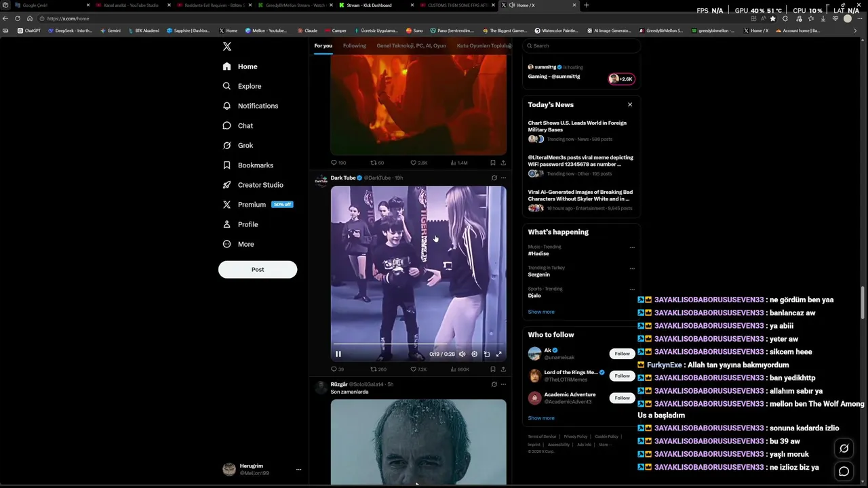Open more options for #Hadise trend

pos(632,247)
